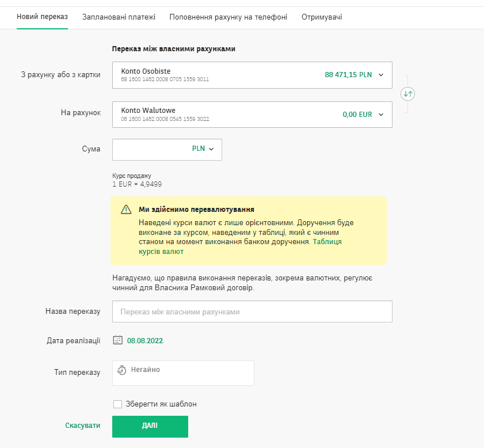This screenshot has width=484, height=448.
Task: Click the 08.08.2022 execution date
Action: tap(145, 340)
